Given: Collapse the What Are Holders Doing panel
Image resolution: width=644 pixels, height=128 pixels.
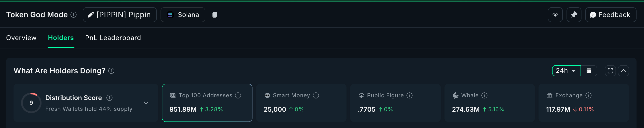Looking at the screenshot, I should (623, 71).
